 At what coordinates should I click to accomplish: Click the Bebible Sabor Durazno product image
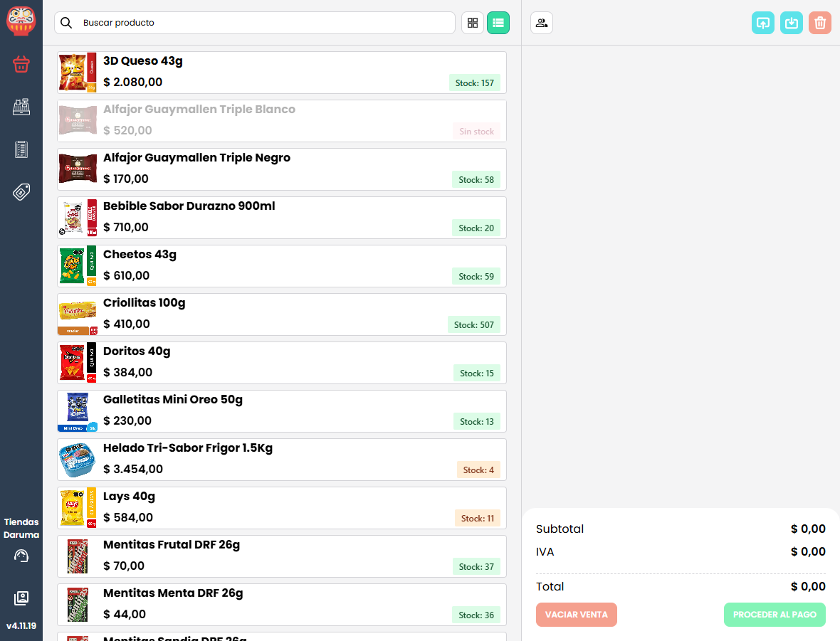[78, 218]
